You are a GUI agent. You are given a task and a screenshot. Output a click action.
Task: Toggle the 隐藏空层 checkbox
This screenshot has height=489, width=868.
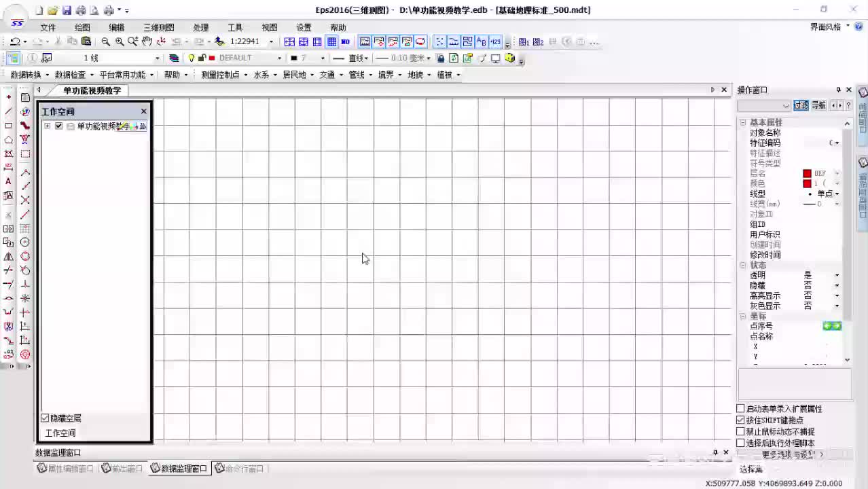(x=45, y=418)
